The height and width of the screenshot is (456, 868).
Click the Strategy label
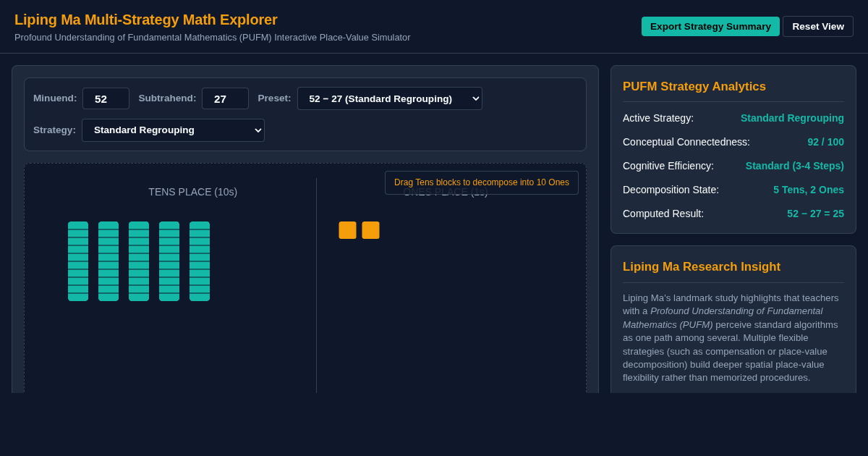click(54, 130)
